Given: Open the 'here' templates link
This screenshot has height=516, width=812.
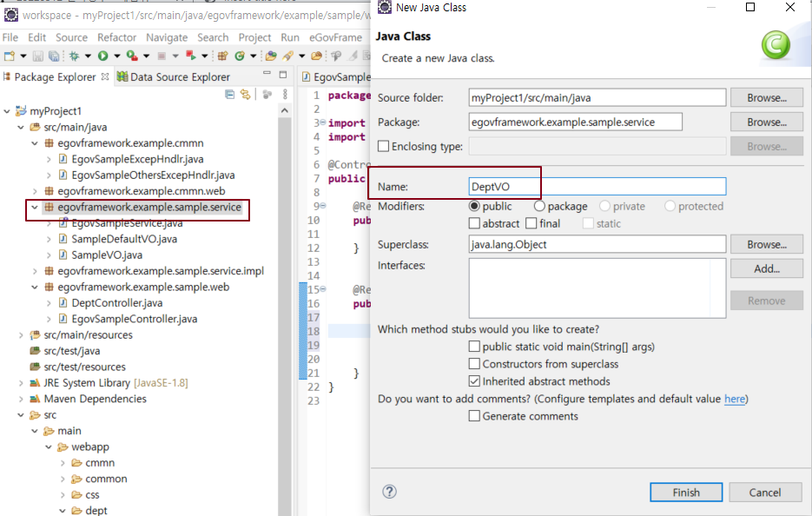Looking at the screenshot, I should pos(735,399).
